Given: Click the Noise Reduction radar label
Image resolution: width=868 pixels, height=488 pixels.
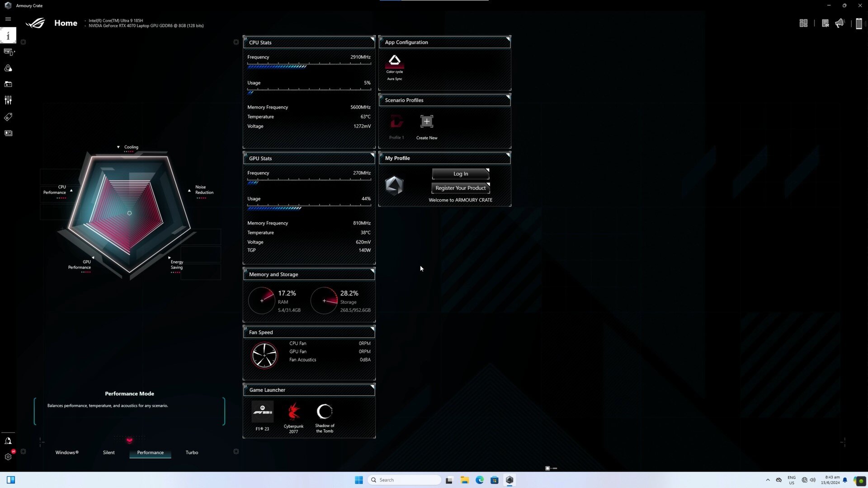Looking at the screenshot, I should pyautogui.click(x=204, y=190).
